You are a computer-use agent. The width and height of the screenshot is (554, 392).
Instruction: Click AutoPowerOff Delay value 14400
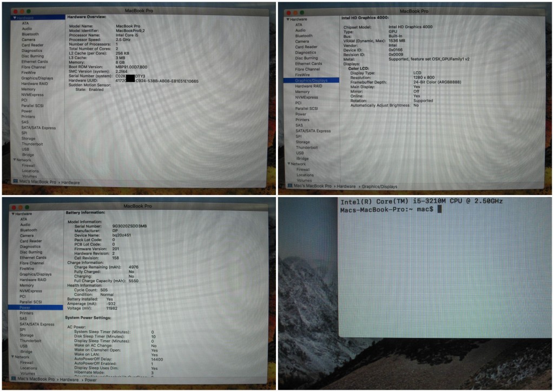point(157,359)
